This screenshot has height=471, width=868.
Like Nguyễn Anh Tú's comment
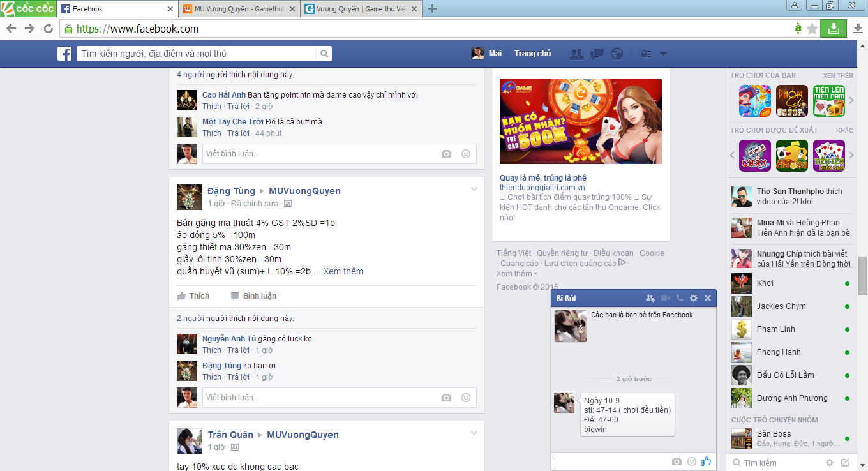tap(211, 350)
